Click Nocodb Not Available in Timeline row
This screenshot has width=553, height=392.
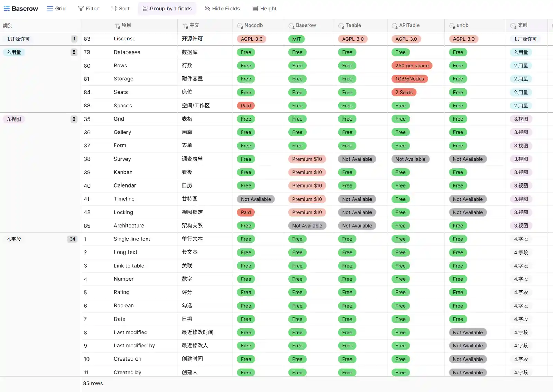(256, 199)
